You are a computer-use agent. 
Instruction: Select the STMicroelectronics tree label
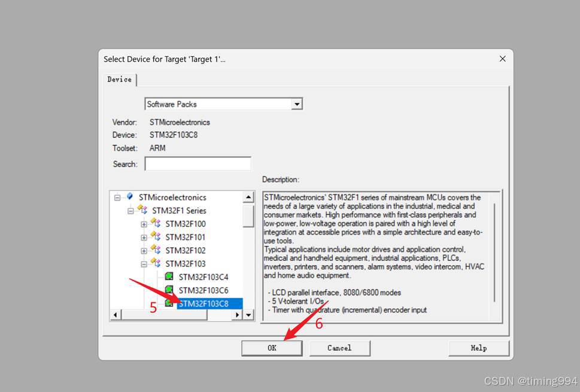172,197
